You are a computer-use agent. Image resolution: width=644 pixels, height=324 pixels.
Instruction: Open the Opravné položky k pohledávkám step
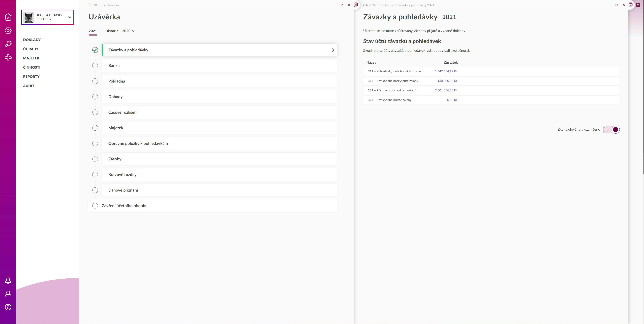(x=219, y=143)
